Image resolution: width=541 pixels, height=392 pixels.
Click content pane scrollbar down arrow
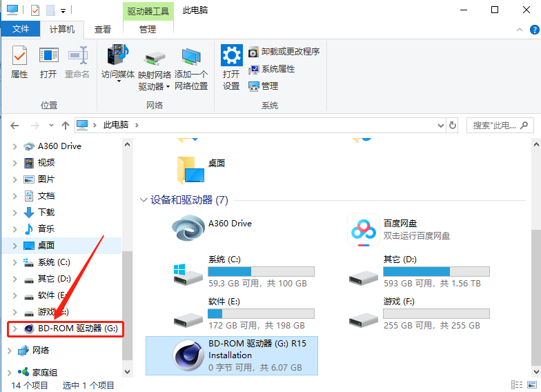[x=537, y=371]
